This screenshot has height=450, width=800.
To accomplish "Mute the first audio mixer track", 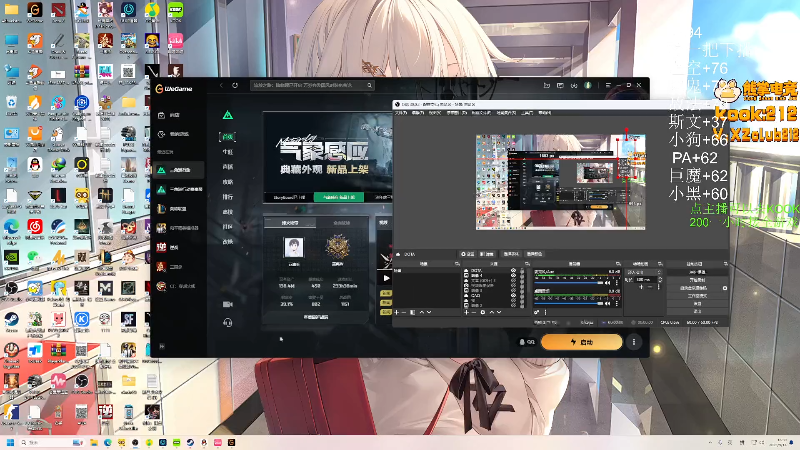I will click(x=607, y=283).
